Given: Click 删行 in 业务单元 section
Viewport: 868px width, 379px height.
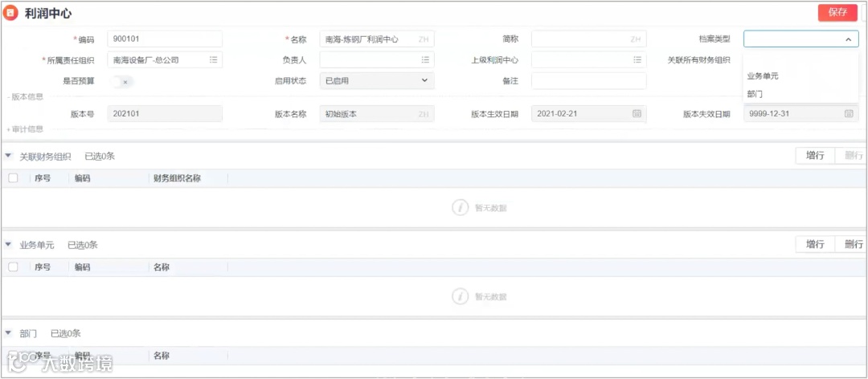Looking at the screenshot, I should (x=851, y=244).
